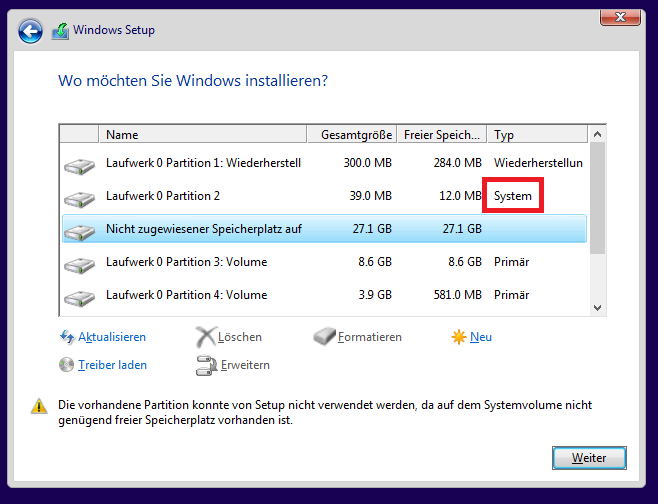Click Formatieren link
This screenshot has width=658, height=504.
[370, 337]
